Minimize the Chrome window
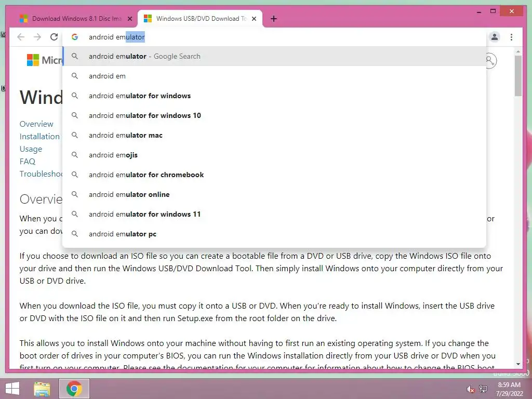 point(478,11)
